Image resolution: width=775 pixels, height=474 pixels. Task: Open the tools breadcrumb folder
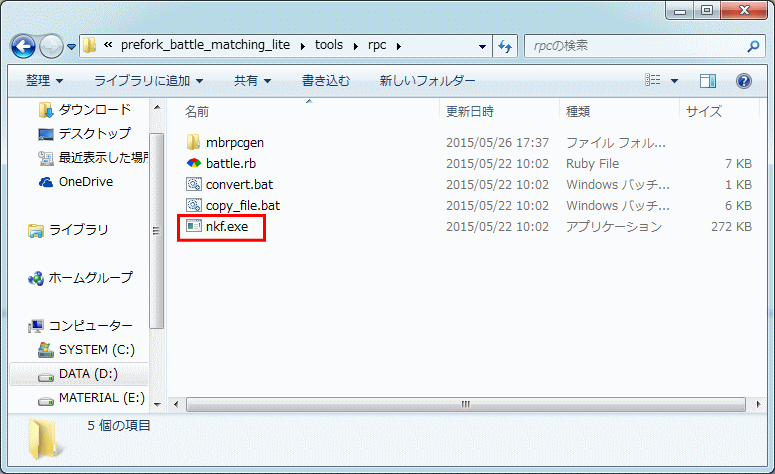329,45
